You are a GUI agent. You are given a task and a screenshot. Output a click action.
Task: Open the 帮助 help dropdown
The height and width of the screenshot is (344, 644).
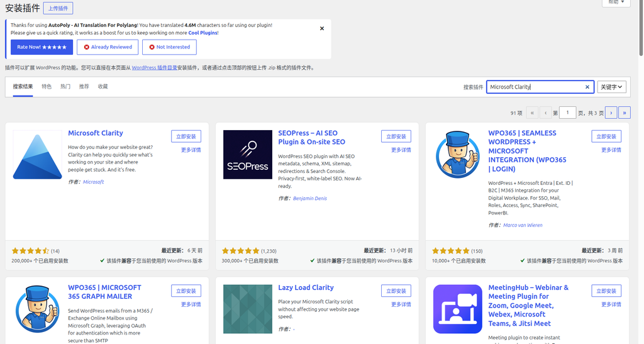click(x=616, y=2)
